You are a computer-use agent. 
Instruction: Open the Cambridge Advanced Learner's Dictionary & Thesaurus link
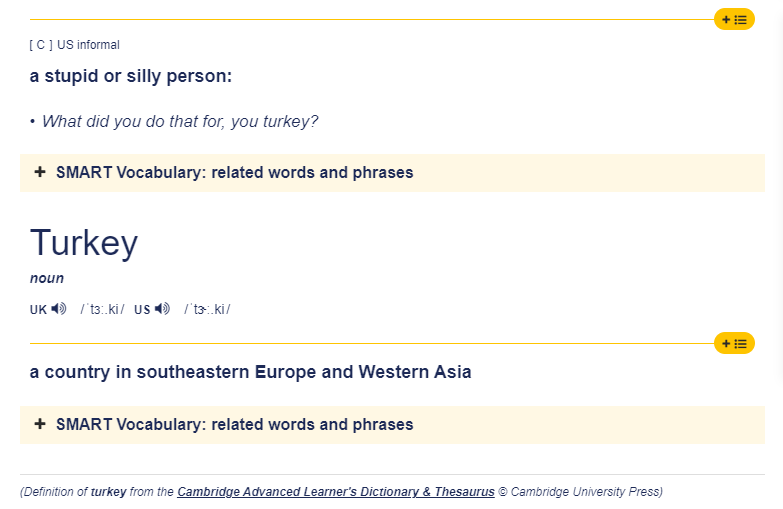336,492
